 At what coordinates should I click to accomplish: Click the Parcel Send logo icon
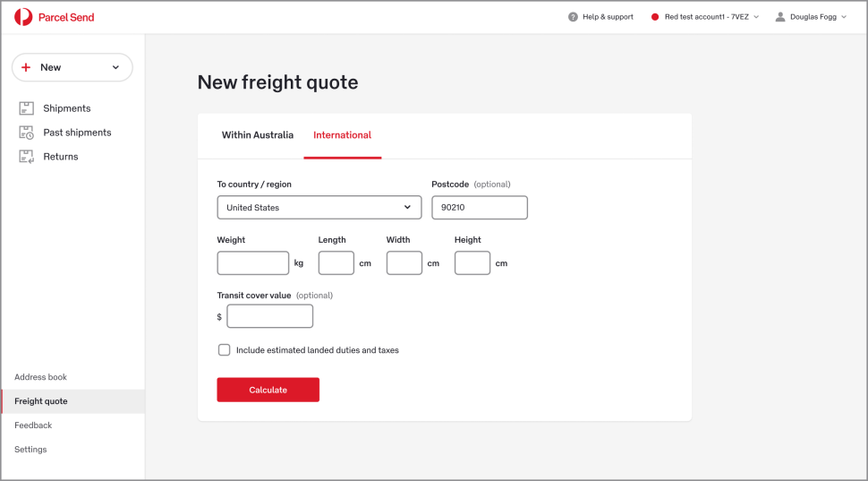pos(23,17)
